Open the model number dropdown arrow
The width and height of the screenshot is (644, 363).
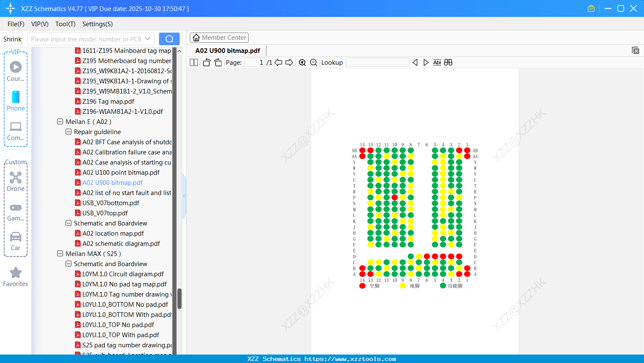click(148, 39)
